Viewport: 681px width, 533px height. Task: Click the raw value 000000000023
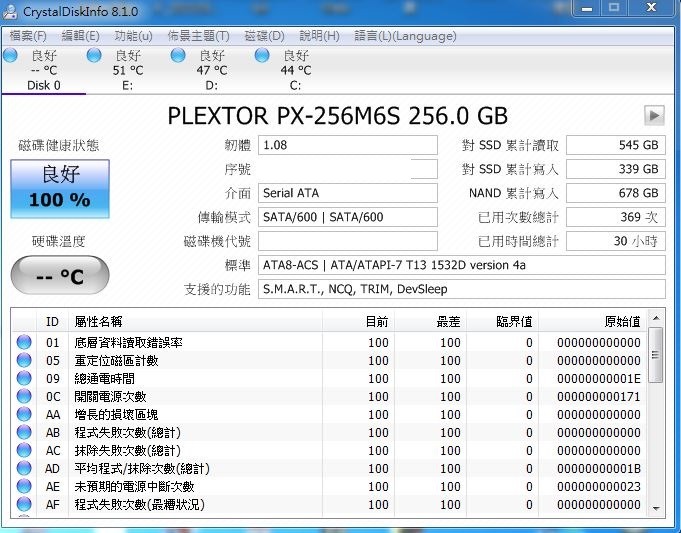pos(599,487)
